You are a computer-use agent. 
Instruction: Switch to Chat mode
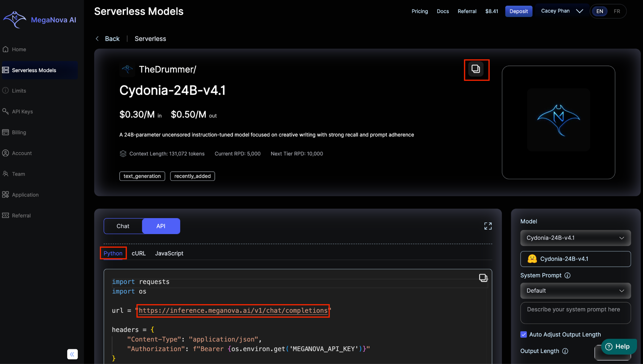(123, 226)
